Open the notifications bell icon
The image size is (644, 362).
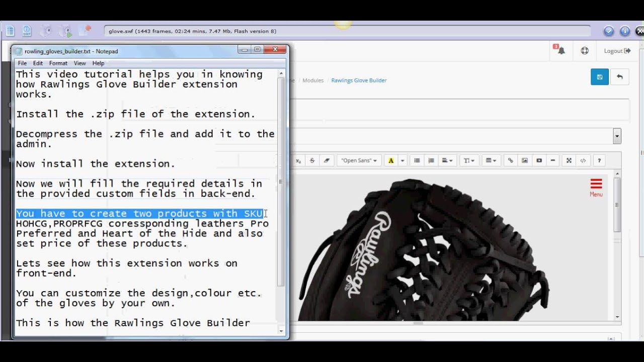click(x=560, y=50)
